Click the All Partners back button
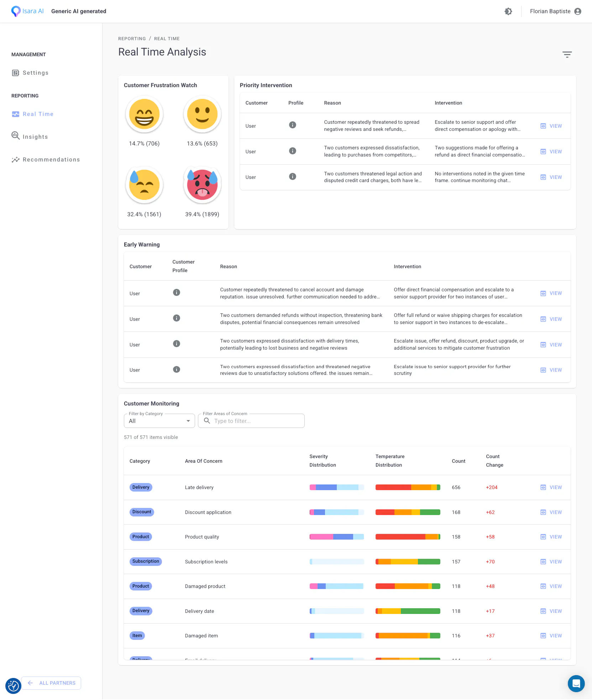The image size is (592, 700). click(51, 683)
